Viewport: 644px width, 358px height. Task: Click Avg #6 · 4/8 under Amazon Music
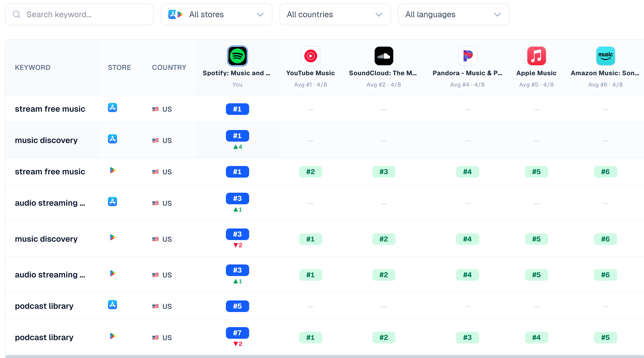pos(605,85)
